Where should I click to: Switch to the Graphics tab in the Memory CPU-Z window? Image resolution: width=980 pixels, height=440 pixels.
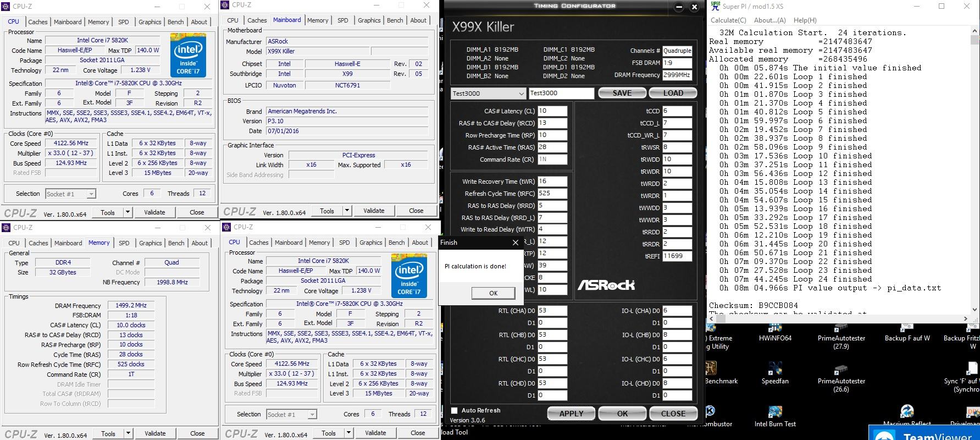pyautogui.click(x=151, y=243)
